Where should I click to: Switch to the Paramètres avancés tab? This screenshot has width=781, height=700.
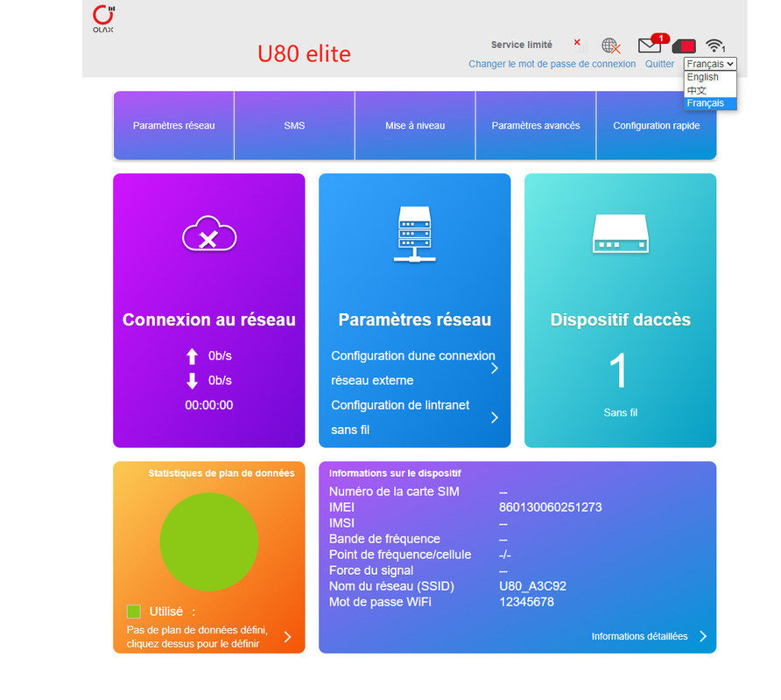tap(536, 126)
